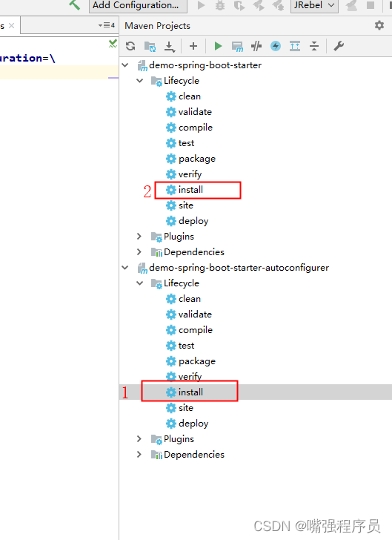
Task: Run the selected Maven build with green arrow
Action: (x=218, y=46)
